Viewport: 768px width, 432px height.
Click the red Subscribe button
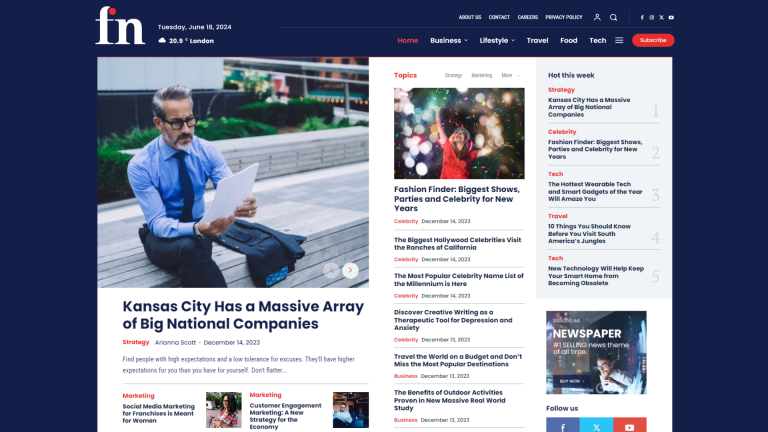point(653,40)
